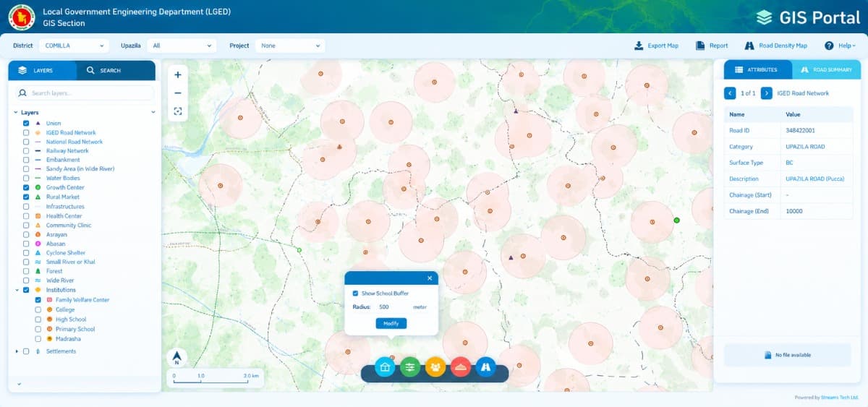The height and width of the screenshot is (407, 868).
Task: Go to next attribute record arrow
Action: [766, 93]
